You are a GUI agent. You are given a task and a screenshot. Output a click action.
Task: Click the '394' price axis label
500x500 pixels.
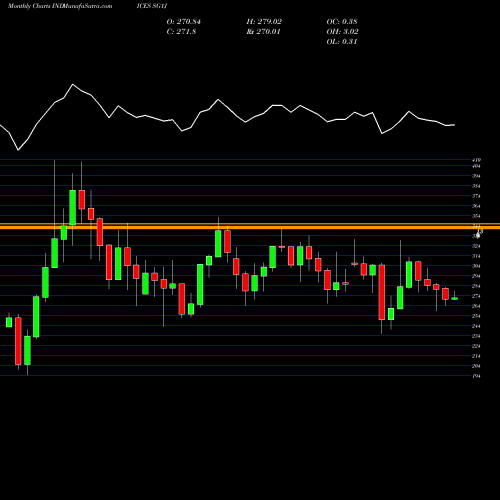[x=476, y=176]
